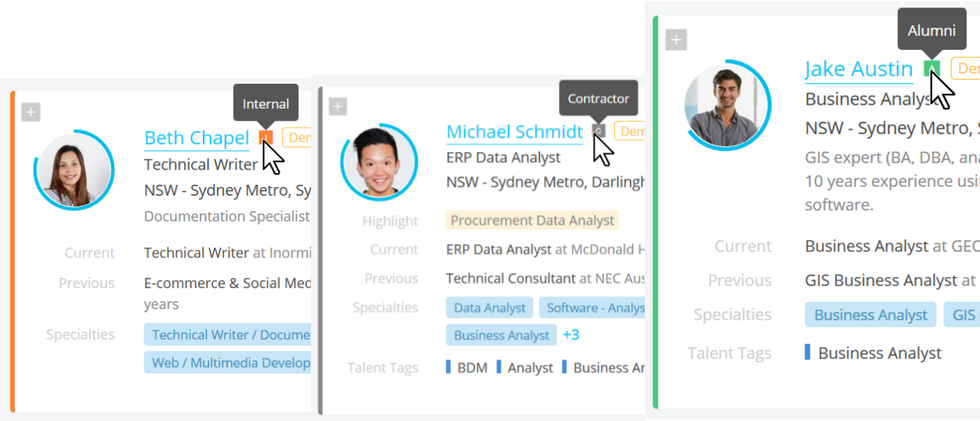Click the BDM talent tag on Michael's card
Viewport: 980px width, 421px height.
click(x=472, y=368)
